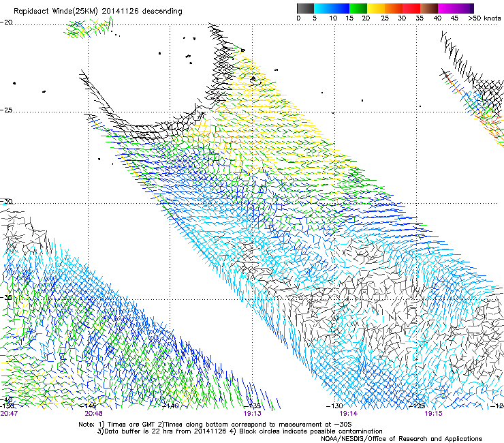Click the 'NOAA/NESDIS/Office of Research and Applications' credit

[x=401, y=439]
